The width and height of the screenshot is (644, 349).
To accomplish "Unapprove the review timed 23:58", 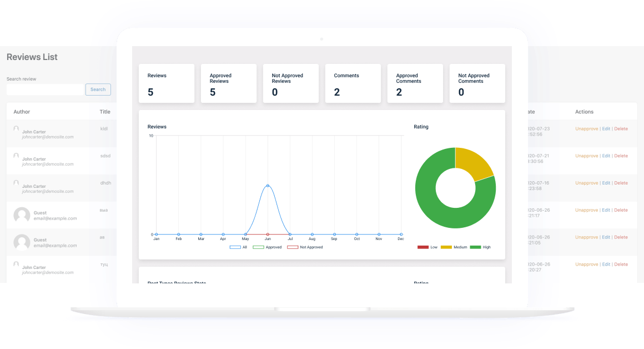I will click(x=586, y=183).
